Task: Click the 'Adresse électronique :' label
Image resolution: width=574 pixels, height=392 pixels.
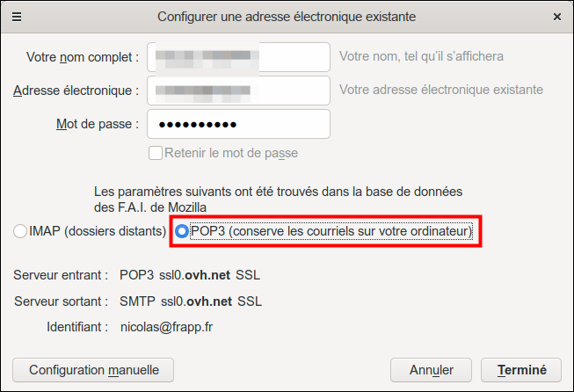Action: pyautogui.click(x=76, y=90)
